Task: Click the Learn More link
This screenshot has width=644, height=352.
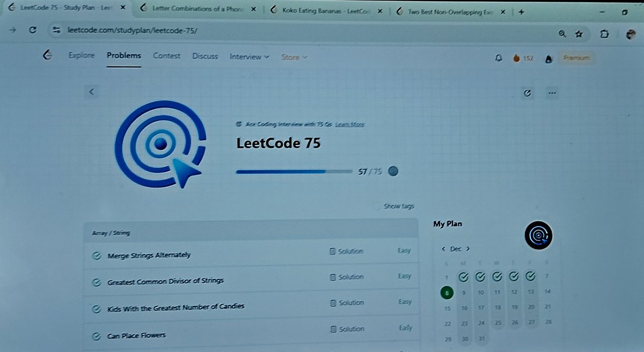Action: pyautogui.click(x=350, y=124)
